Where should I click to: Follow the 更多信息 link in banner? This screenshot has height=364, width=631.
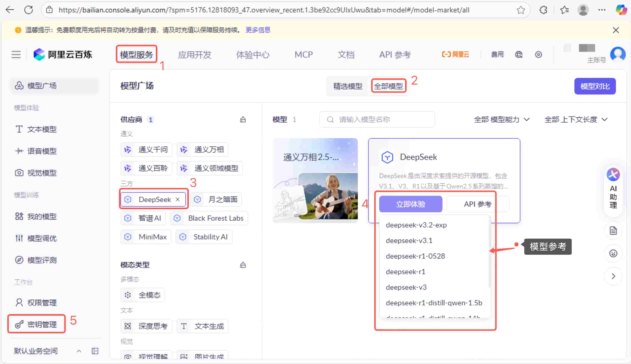click(258, 30)
